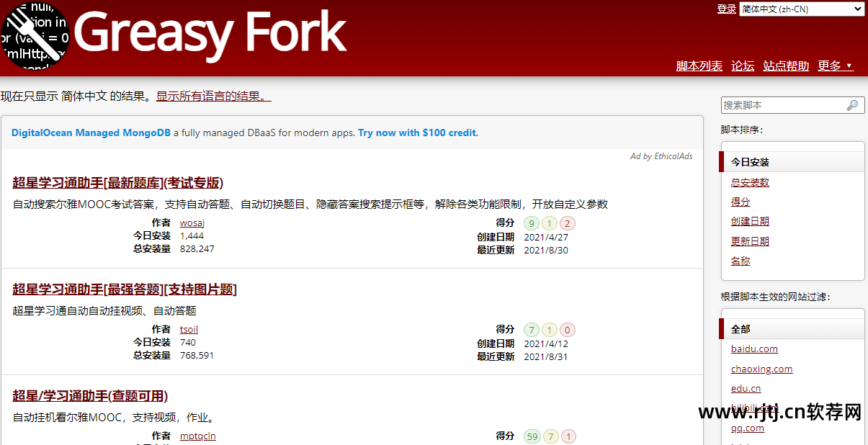Sort scripts by 名称
The image size is (868, 445).
click(741, 261)
